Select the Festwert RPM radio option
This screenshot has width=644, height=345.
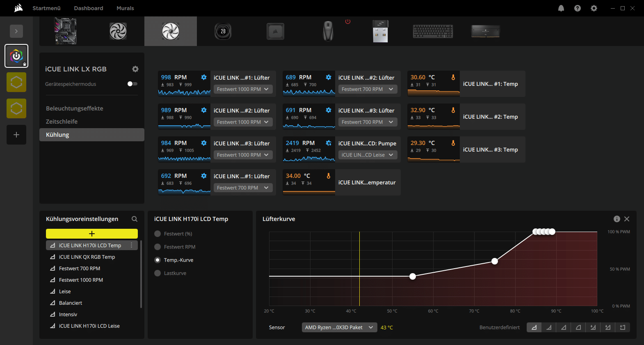tap(158, 247)
